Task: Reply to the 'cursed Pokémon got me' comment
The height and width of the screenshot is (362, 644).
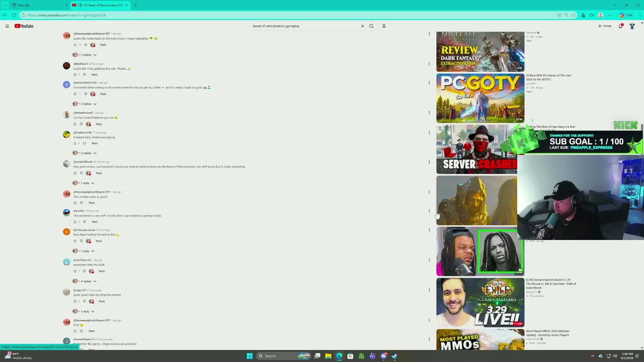Action: (99, 124)
